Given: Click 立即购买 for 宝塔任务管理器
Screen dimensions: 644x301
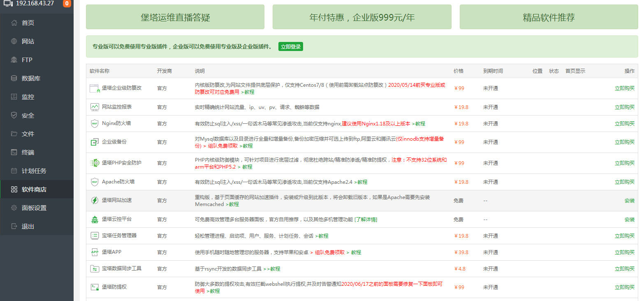Looking at the screenshot, I should pyautogui.click(x=625, y=236).
